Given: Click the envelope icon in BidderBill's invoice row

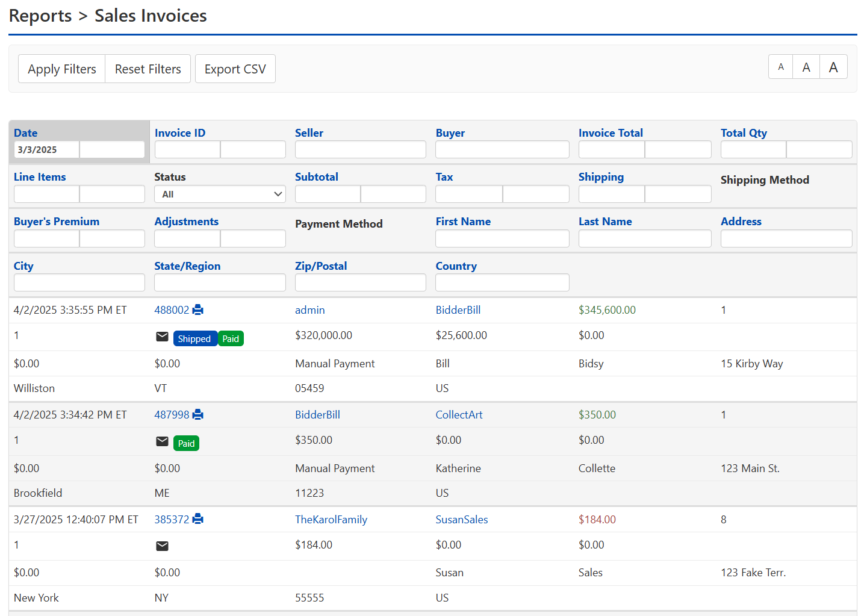Looking at the screenshot, I should click(x=162, y=337).
